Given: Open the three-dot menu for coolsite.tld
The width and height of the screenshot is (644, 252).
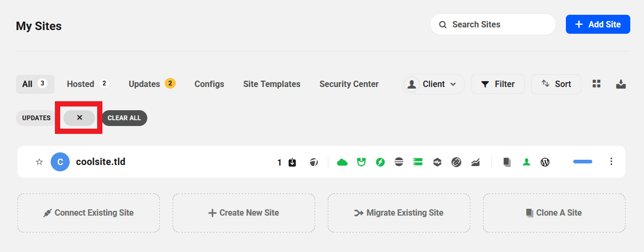Looking at the screenshot, I should (x=611, y=162).
